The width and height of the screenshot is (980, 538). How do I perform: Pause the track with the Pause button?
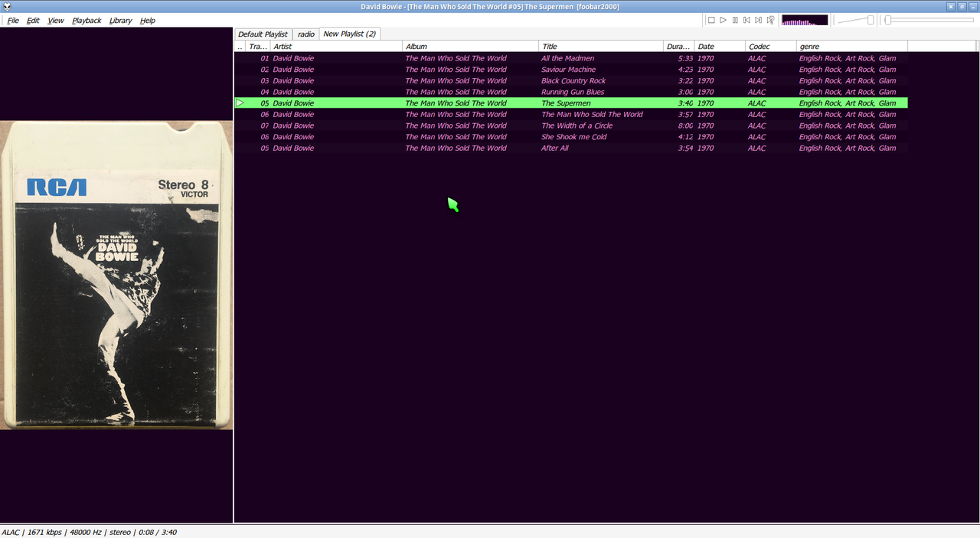click(735, 20)
